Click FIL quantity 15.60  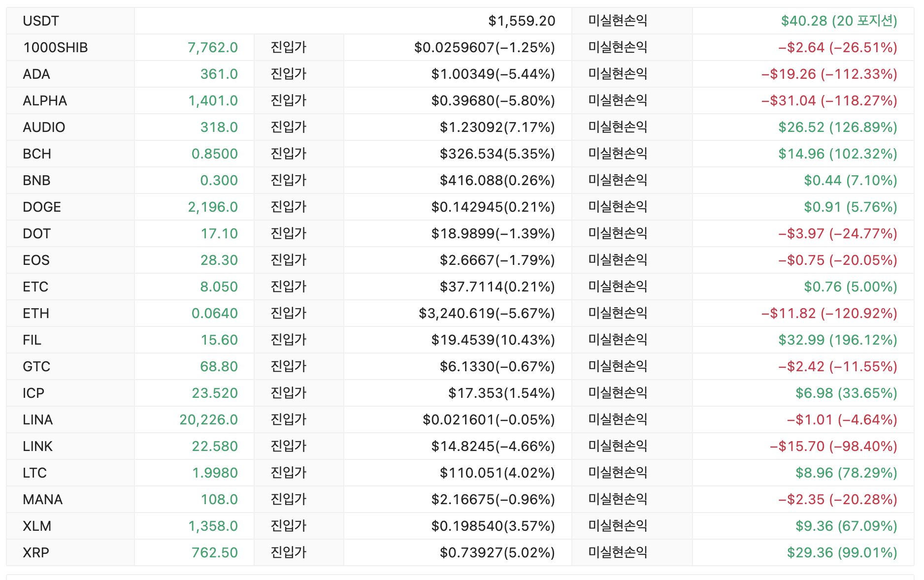pyautogui.click(x=219, y=340)
